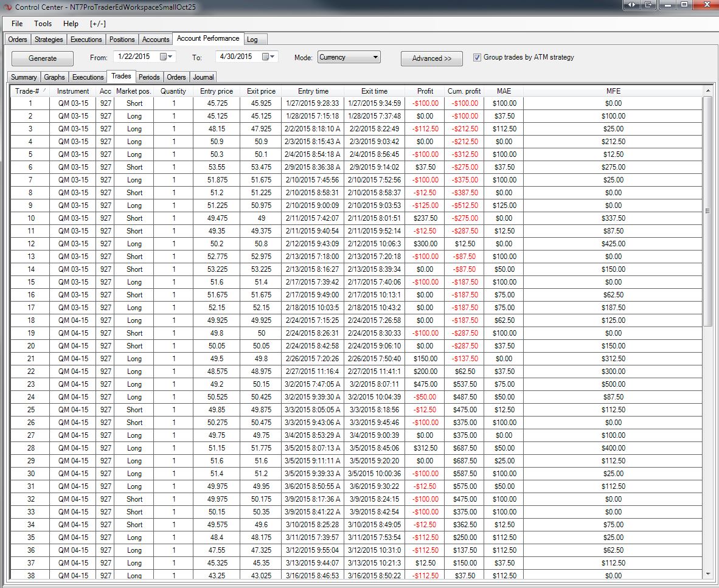This screenshot has width=719, height=588.
Task: Open the To date calendar picker icon
Action: [x=269, y=57]
